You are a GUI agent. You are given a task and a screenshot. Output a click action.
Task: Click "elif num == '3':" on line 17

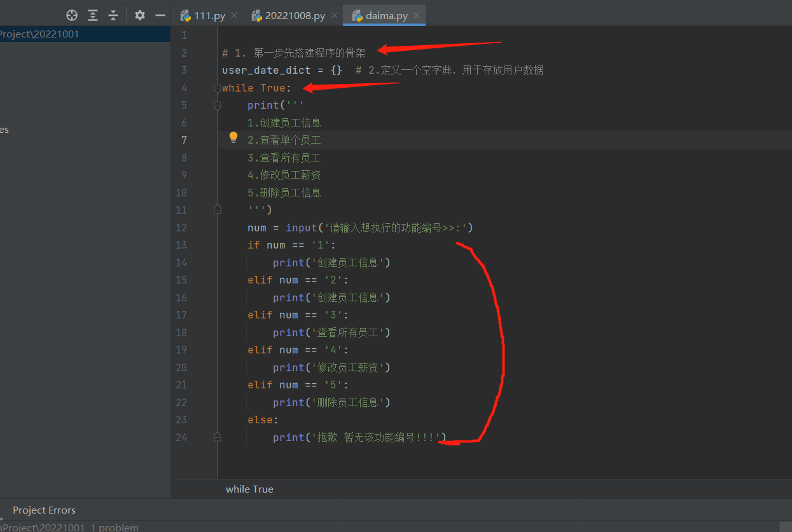pos(298,315)
